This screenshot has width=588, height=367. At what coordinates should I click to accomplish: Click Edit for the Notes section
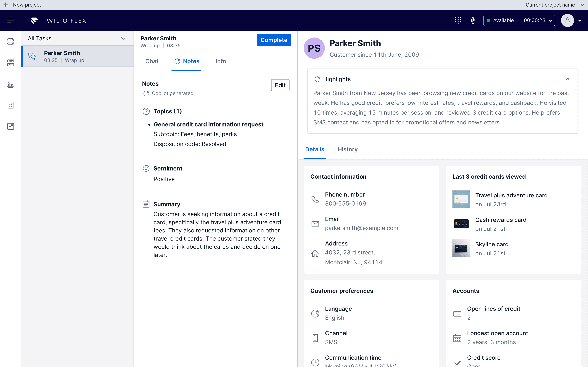pos(280,85)
